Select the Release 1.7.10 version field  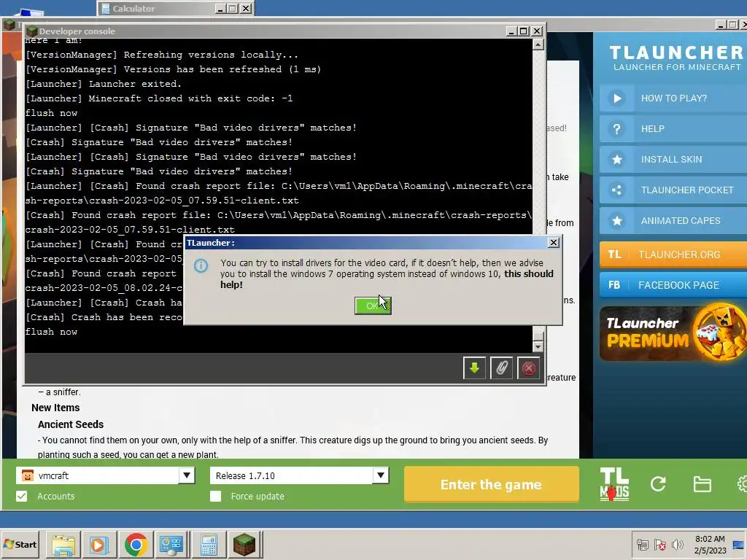click(291, 475)
